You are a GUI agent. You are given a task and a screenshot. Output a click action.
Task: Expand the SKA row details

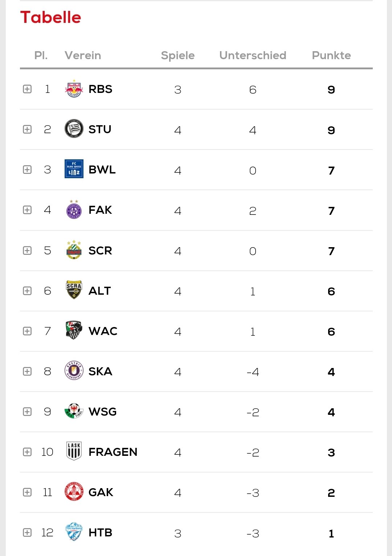(x=27, y=371)
